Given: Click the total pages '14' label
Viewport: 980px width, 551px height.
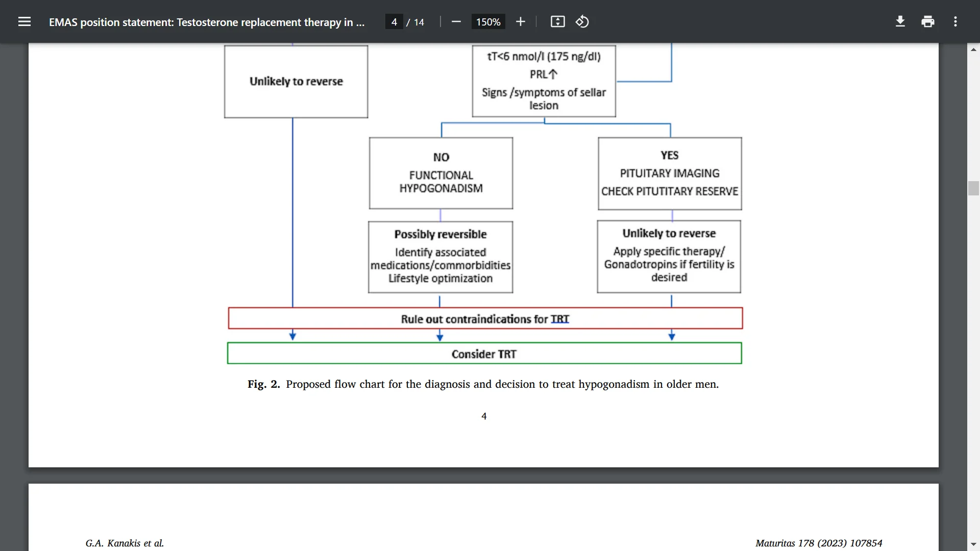Looking at the screenshot, I should click(x=419, y=22).
